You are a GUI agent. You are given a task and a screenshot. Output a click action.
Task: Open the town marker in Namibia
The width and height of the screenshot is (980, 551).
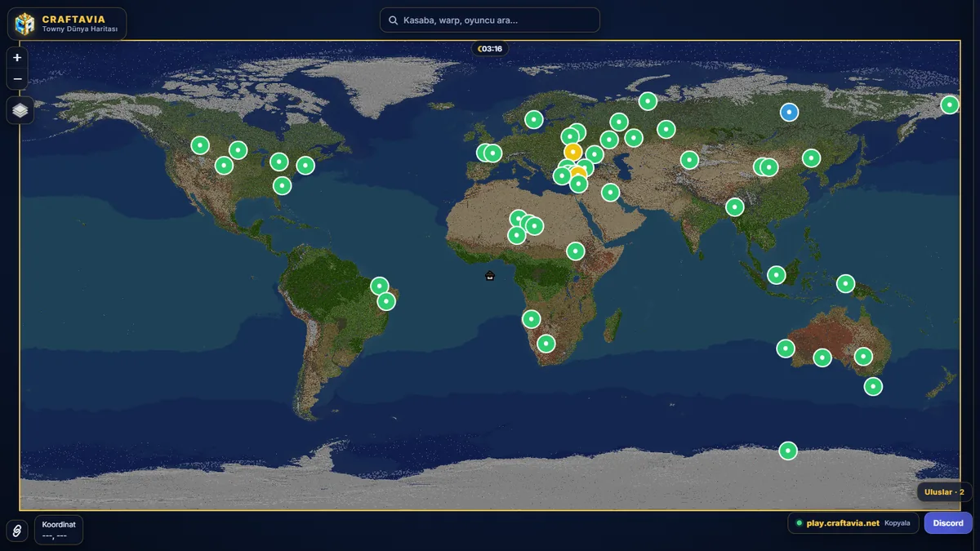pos(546,344)
